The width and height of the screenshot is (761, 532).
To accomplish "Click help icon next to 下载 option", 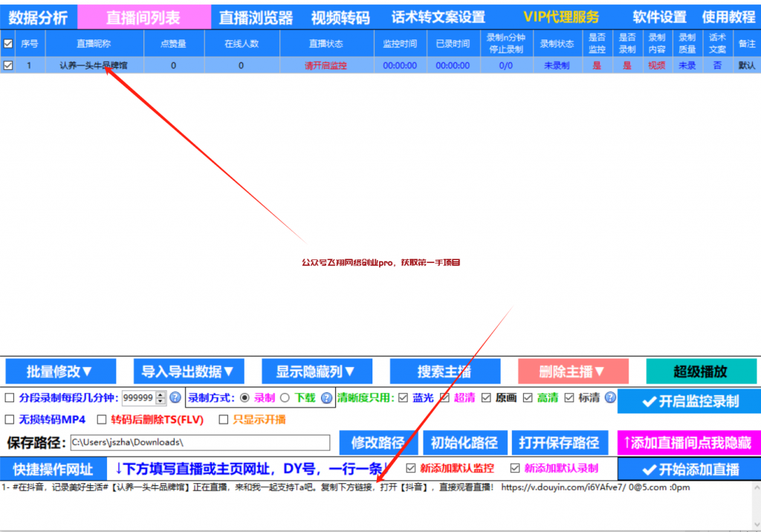I will (x=326, y=398).
